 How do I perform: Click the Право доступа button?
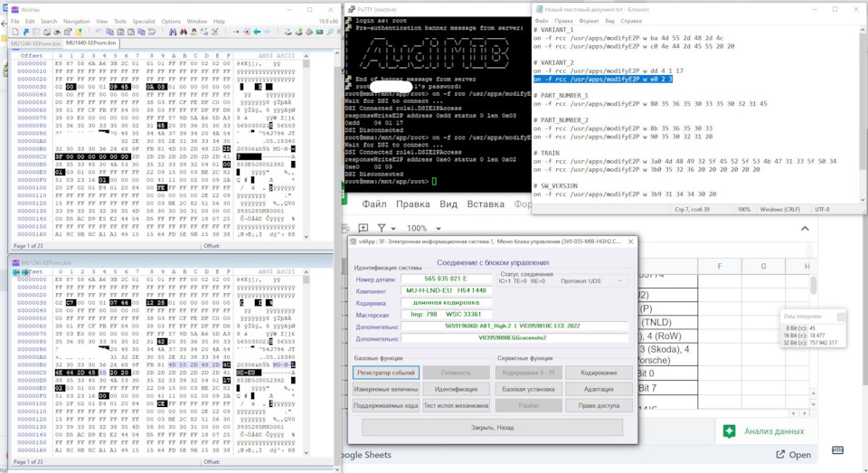pos(599,406)
